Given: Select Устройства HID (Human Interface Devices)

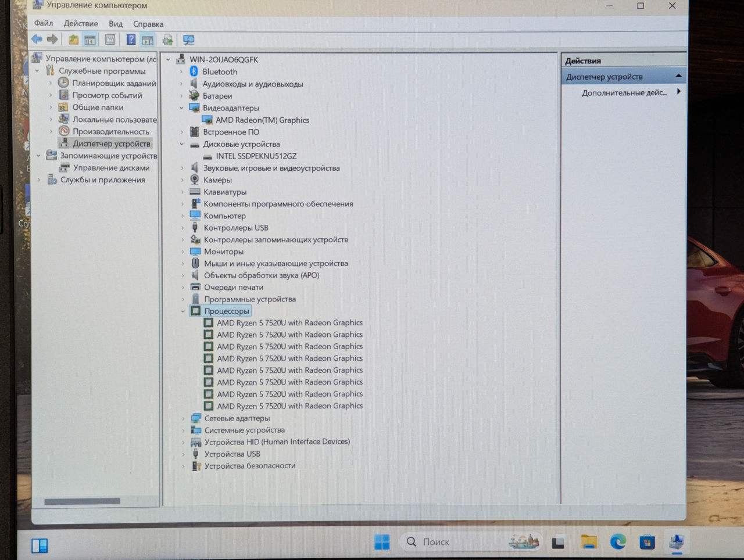Looking at the screenshot, I should pos(277,442).
